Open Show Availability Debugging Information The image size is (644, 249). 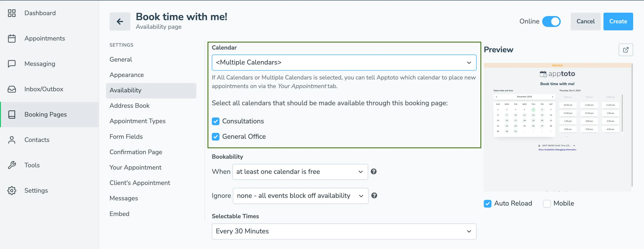tap(557, 149)
